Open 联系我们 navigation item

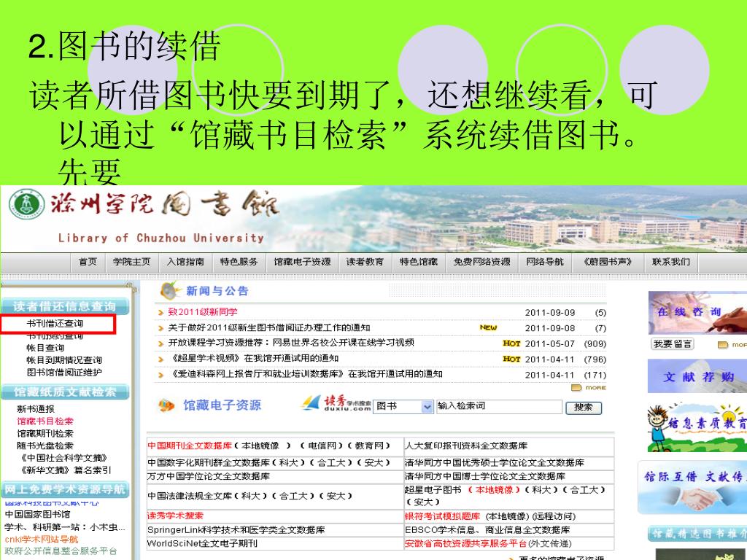pyautogui.click(x=671, y=262)
